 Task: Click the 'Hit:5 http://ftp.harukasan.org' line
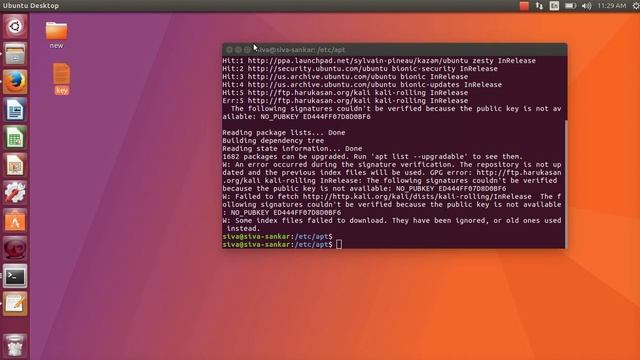345,93
